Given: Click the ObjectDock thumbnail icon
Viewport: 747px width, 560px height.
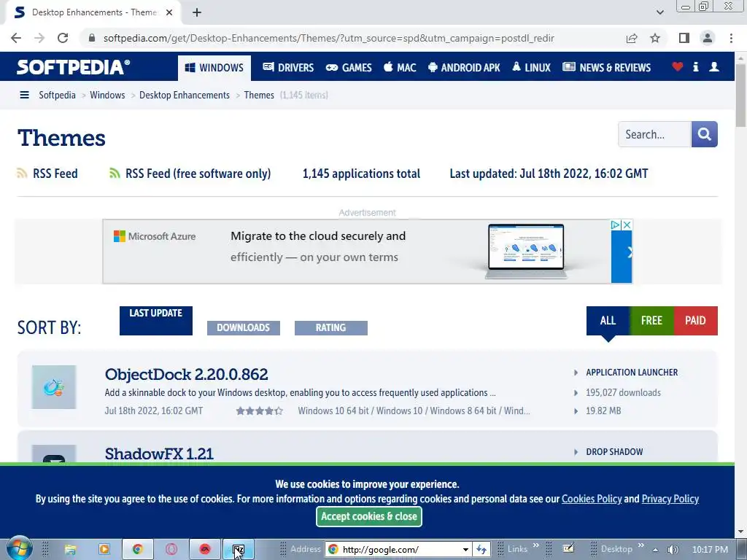Looking at the screenshot, I should [54, 387].
